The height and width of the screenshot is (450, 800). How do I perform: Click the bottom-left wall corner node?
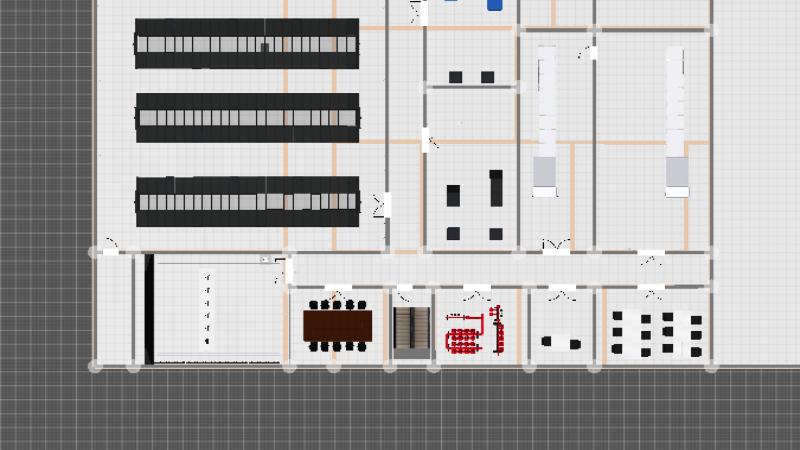coord(96,367)
